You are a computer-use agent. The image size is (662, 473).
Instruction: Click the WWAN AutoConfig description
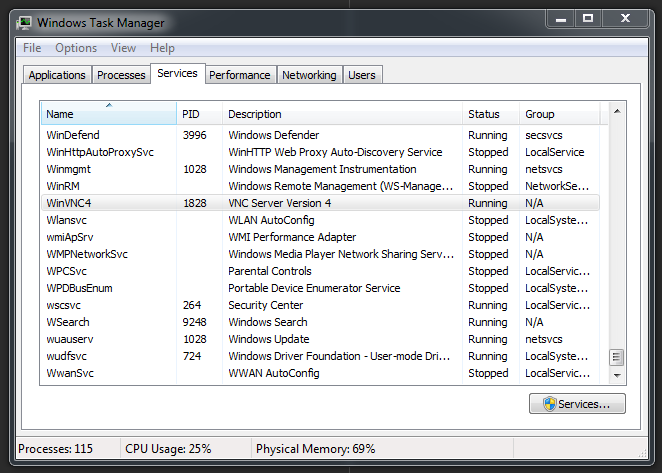(x=274, y=373)
